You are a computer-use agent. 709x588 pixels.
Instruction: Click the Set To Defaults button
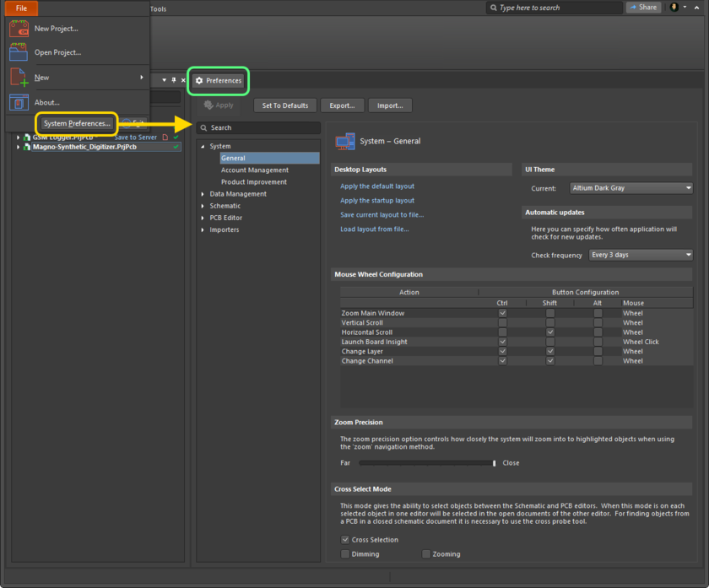(x=284, y=105)
